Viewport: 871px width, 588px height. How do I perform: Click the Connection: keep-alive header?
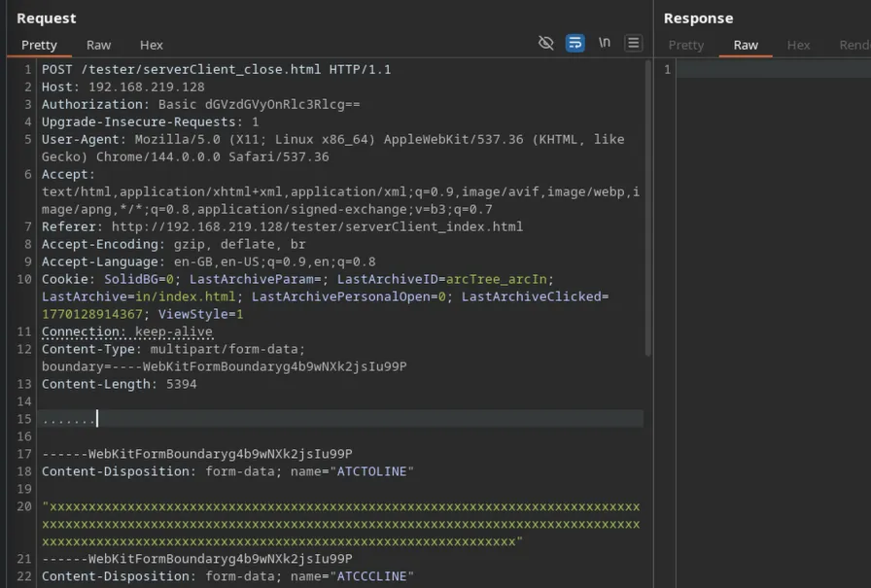(x=126, y=331)
